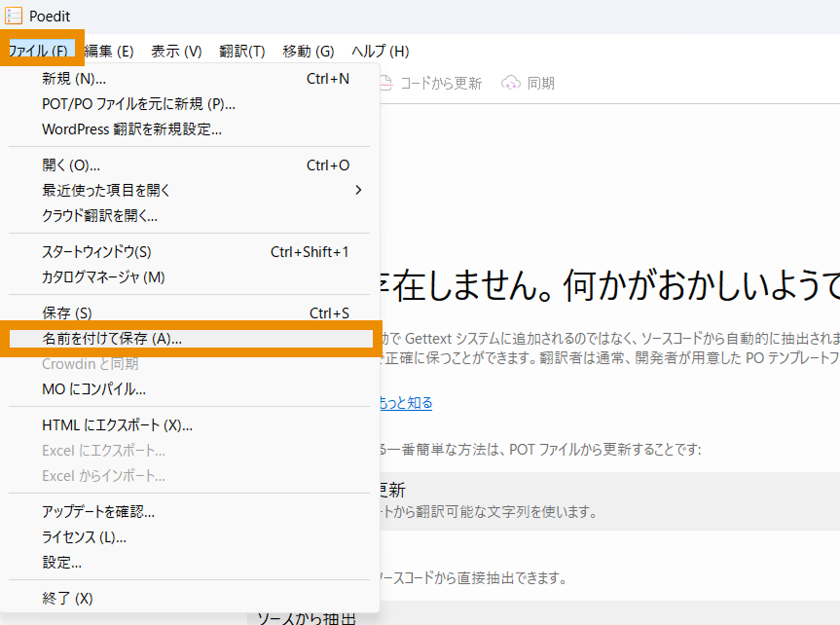The image size is (840, 625).
Task: Open the ヘルプ (H) menu
Action: click(380, 52)
